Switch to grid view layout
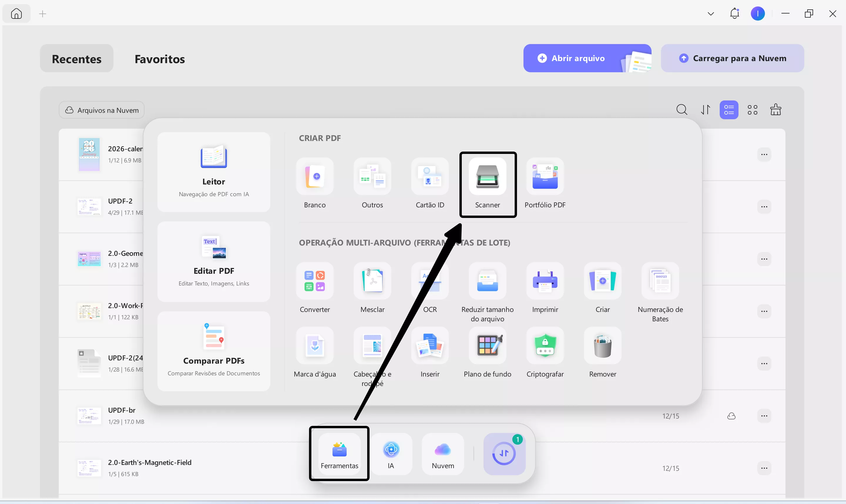The width and height of the screenshot is (846, 504). (752, 110)
